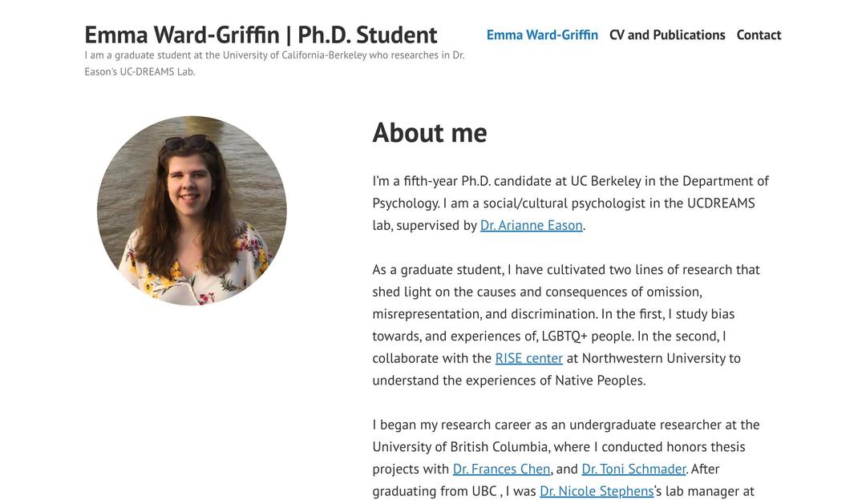The height and width of the screenshot is (504, 866).
Task: Open the Dr. Nicole Stephens link
Action: (x=597, y=490)
